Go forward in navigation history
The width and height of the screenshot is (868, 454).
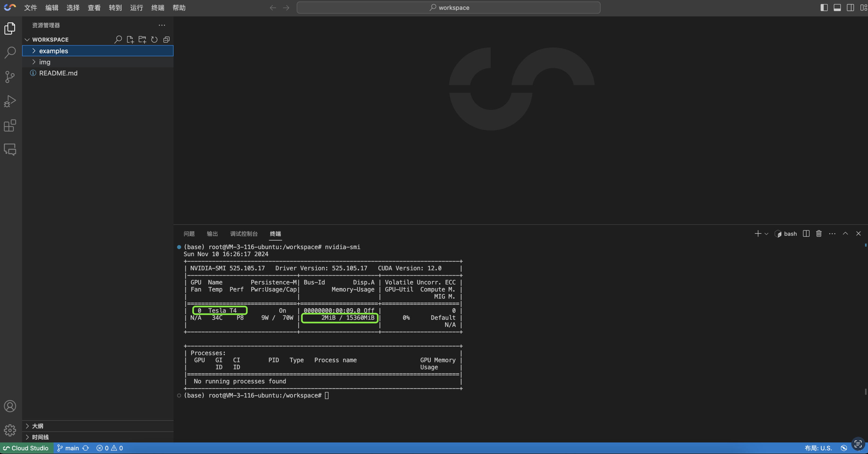[x=286, y=8]
